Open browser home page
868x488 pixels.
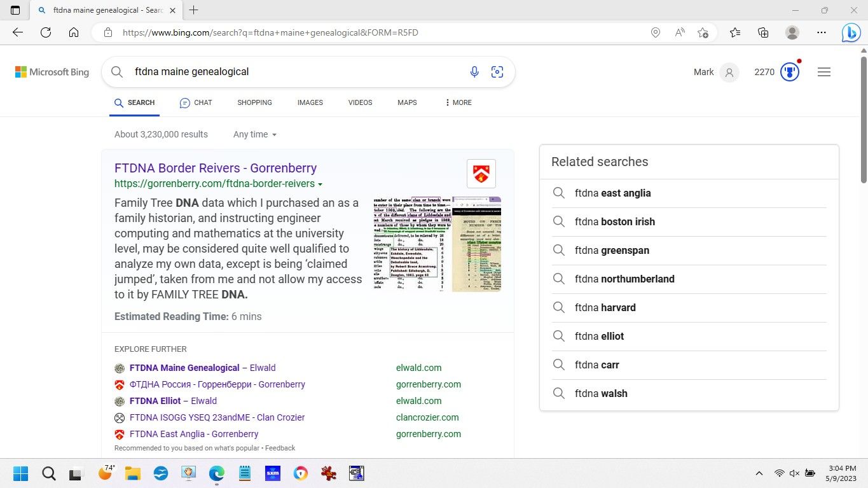coord(74,32)
